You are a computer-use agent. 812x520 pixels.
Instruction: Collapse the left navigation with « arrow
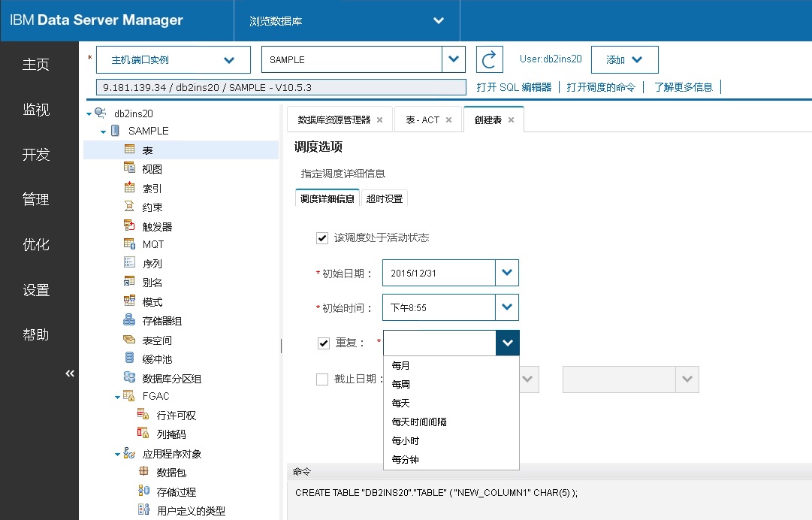(69, 373)
